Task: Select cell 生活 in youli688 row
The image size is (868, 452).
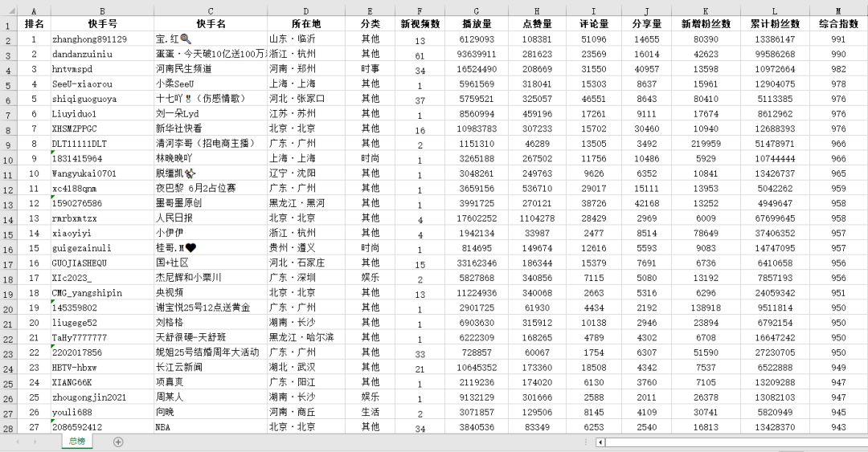Action: tap(370, 413)
